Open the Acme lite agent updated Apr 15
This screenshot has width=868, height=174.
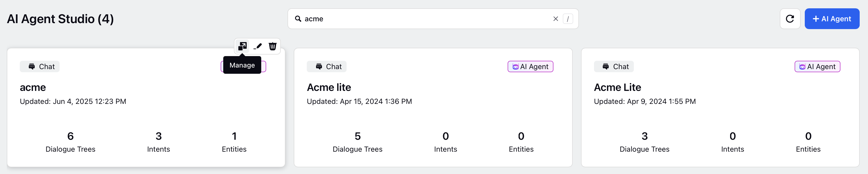[329, 87]
